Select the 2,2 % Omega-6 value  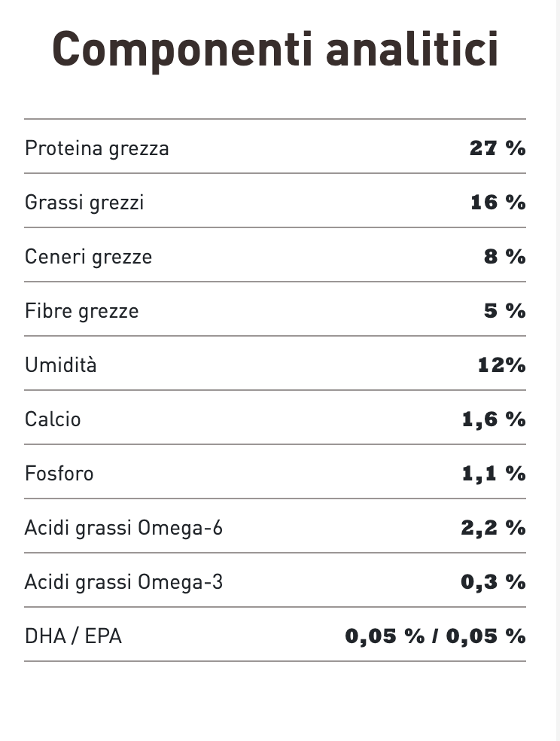[x=494, y=528]
